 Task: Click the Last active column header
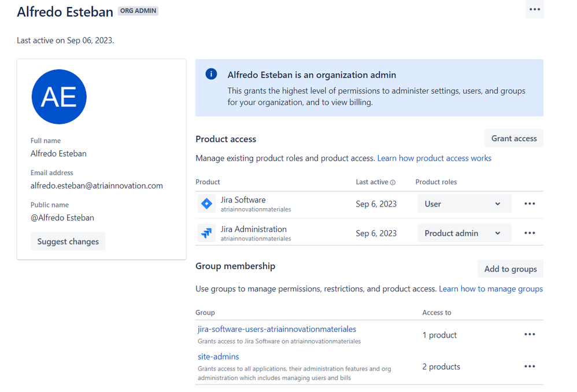point(372,182)
